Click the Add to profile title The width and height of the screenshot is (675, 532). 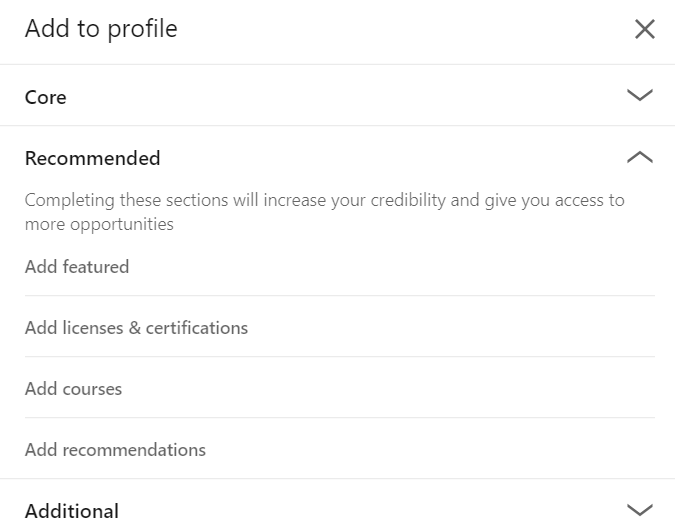101,29
